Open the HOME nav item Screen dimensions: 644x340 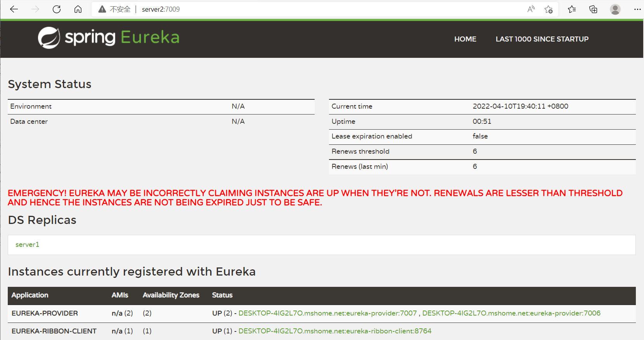click(465, 39)
